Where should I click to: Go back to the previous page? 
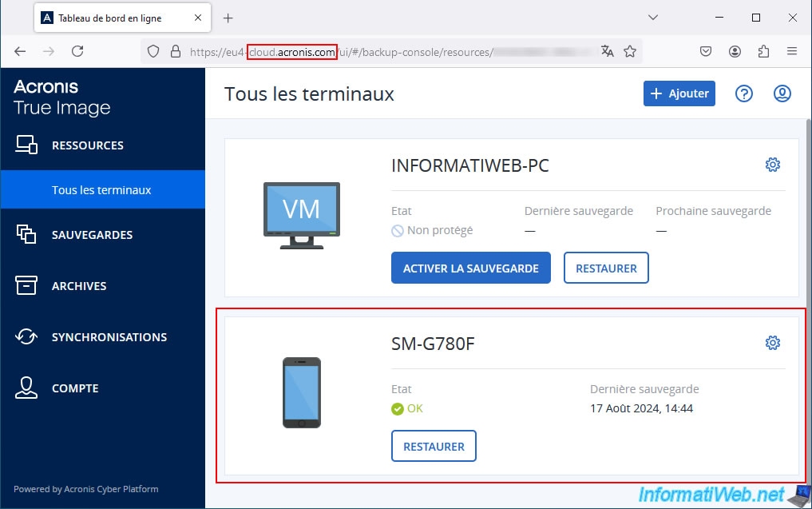pos(20,51)
